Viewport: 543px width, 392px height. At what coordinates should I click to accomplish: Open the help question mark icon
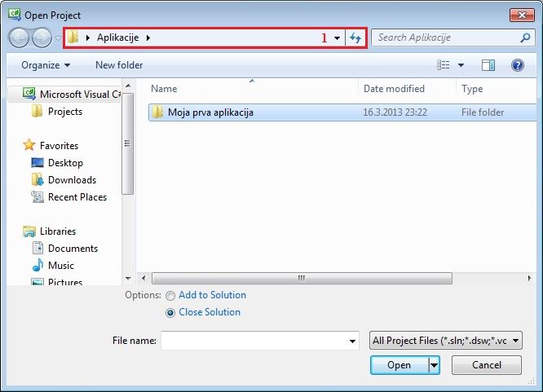(x=517, y=65)
